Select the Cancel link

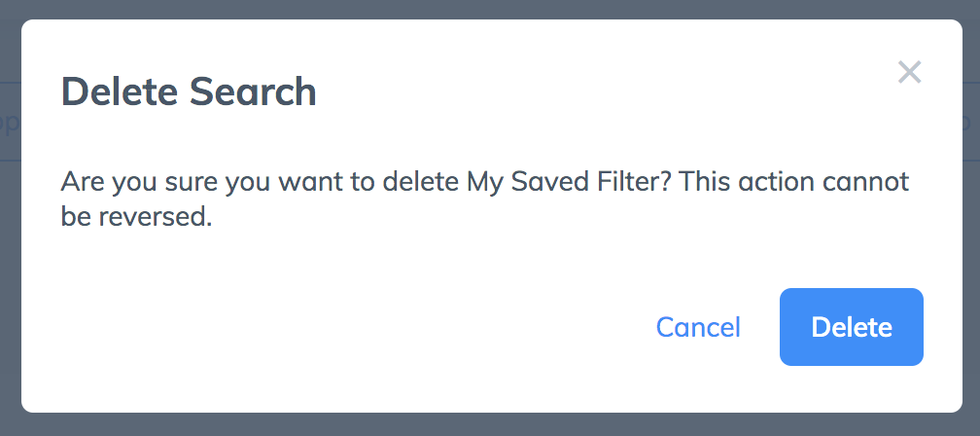698,327
